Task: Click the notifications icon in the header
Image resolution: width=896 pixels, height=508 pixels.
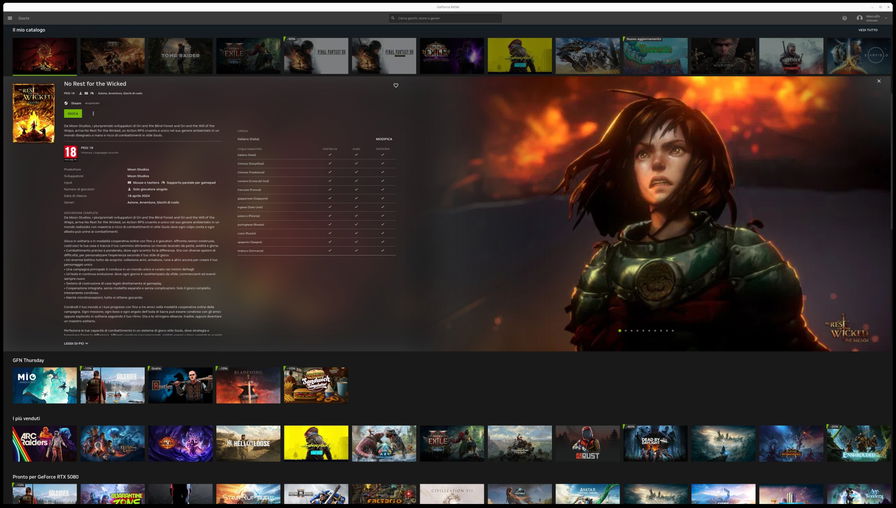Action: pos(844,18)
